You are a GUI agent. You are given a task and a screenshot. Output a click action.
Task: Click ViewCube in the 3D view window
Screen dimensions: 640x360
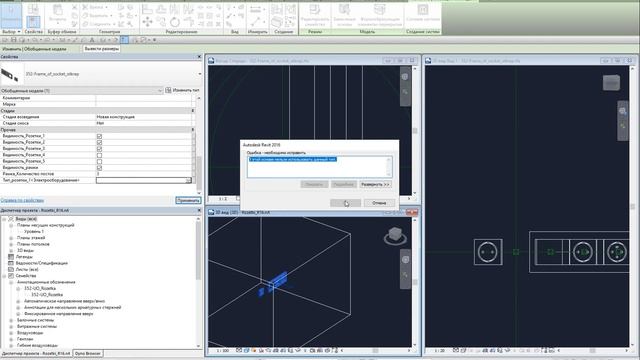pyautogui.click(x=395, y=236)
